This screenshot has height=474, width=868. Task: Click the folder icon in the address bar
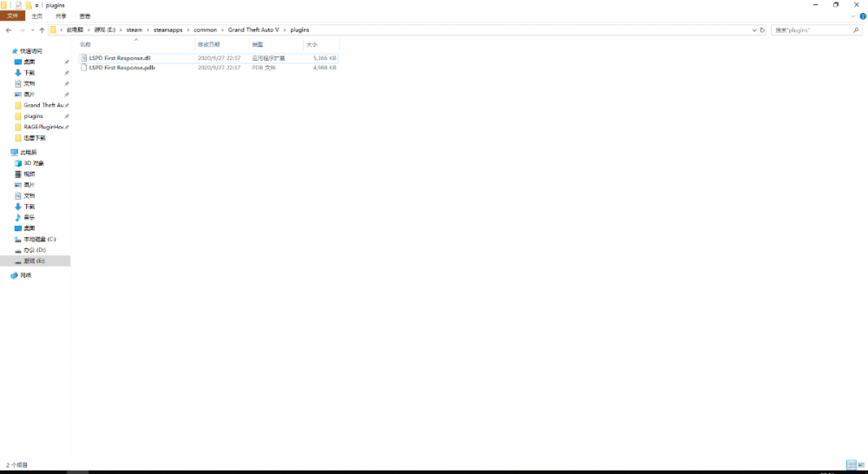tap(53, 30)
